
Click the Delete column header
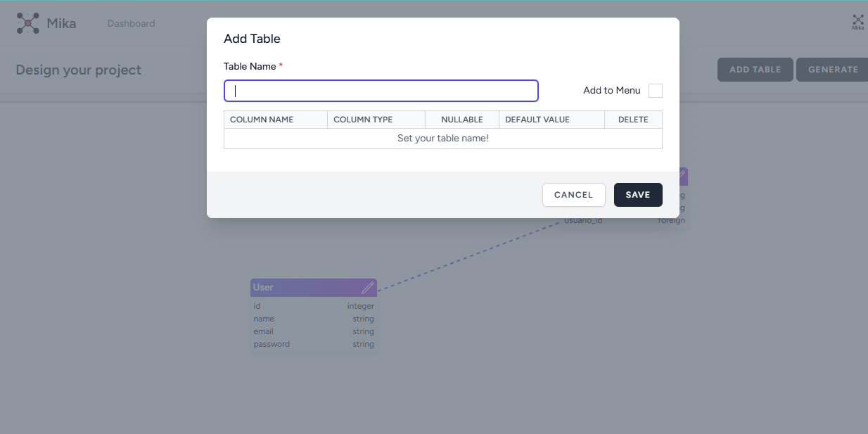(x=632, y=120)
